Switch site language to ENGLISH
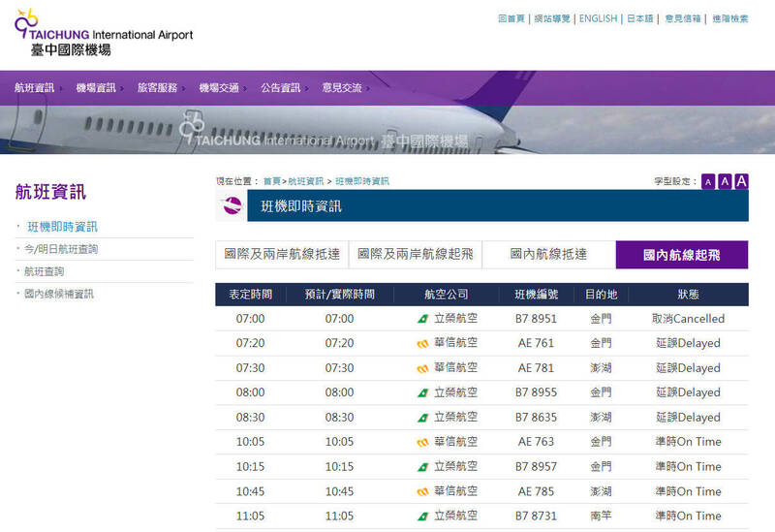Image resolution: width=775 pixels, height=532 pixels. tap(598, 18)
